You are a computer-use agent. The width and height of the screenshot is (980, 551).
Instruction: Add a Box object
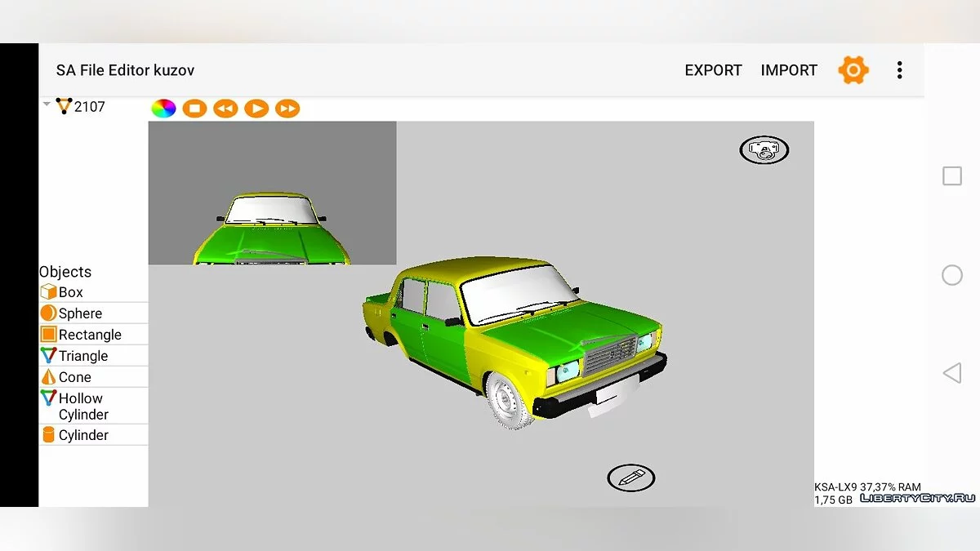70,292
